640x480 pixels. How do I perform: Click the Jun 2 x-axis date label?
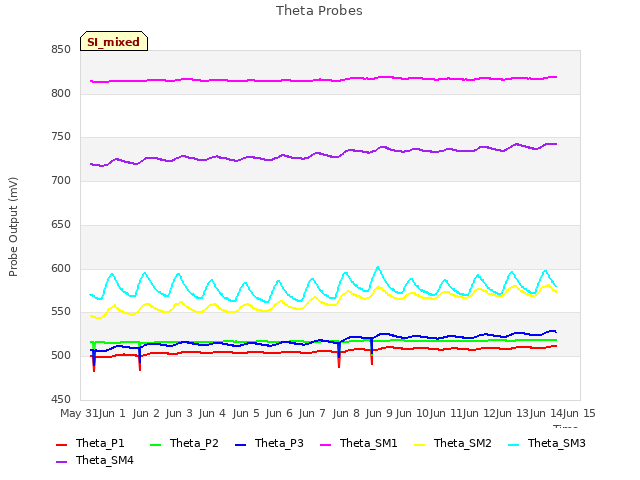146,413
